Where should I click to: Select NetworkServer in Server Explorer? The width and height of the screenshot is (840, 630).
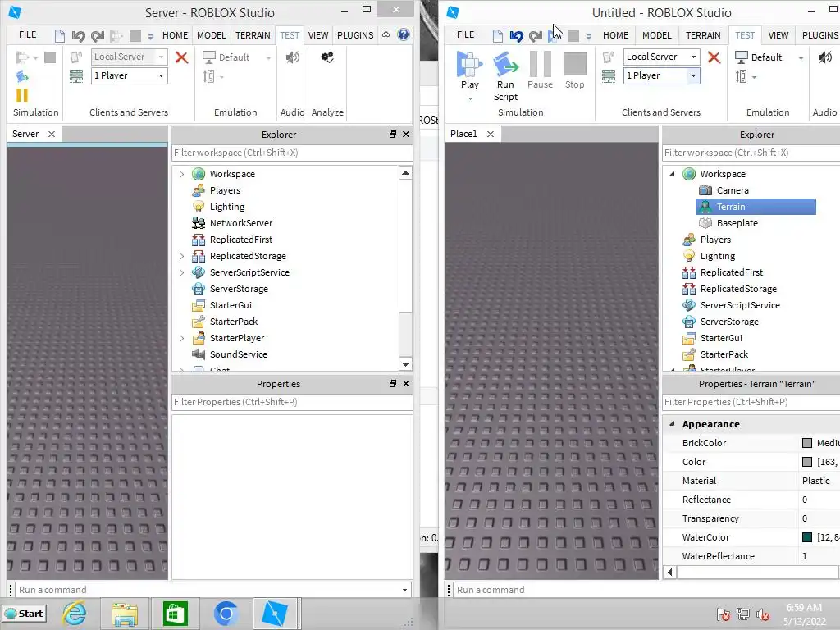(x=241, y=223)
